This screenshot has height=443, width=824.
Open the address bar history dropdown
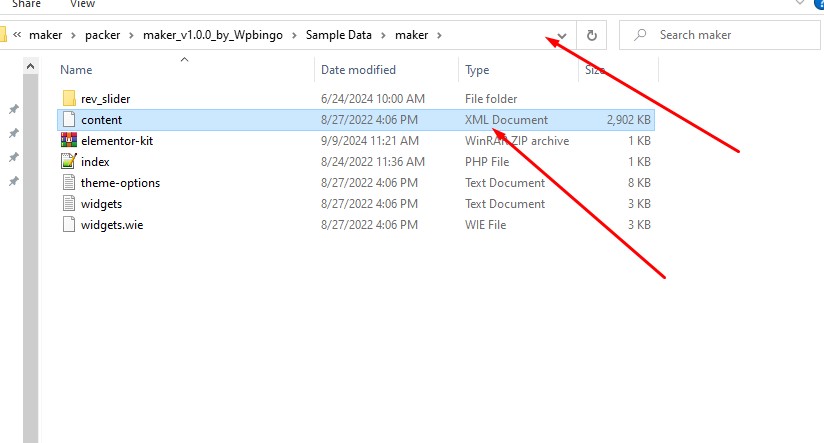tap(562, 36)
